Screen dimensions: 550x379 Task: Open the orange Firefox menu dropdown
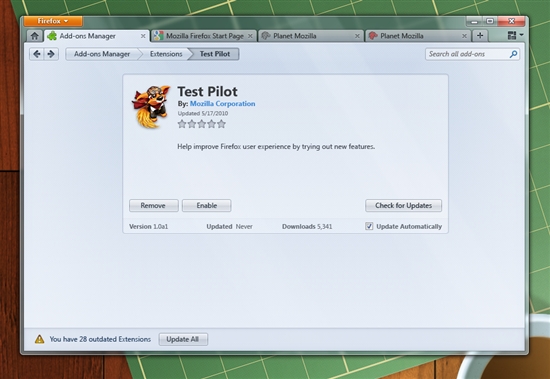click(x=53, y=21)
